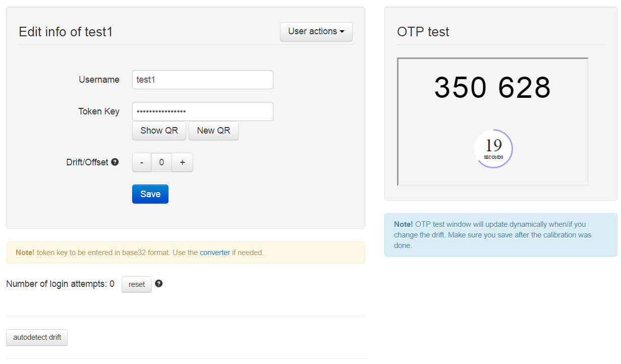
Task: Click the Username label
Action: 99,80
